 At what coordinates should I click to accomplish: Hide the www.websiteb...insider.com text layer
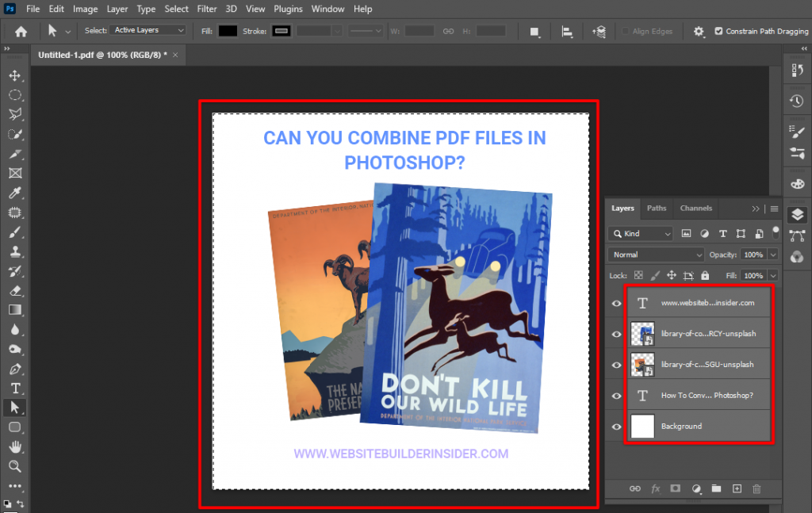coord(616,304)
